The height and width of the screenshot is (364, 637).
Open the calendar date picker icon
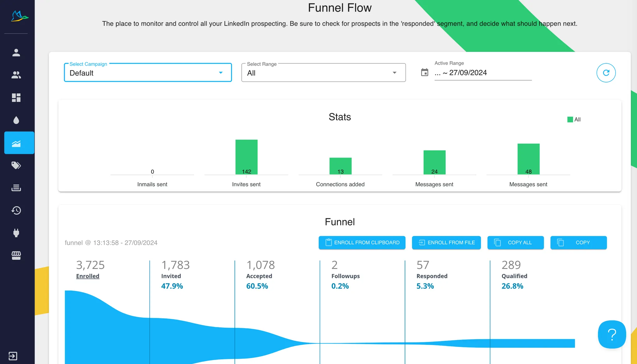[424, 72]
